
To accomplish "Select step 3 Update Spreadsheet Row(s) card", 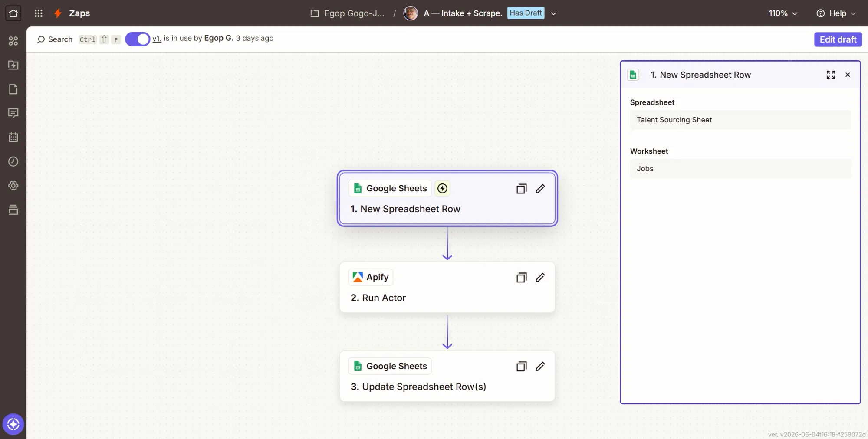I will point(447,376).
